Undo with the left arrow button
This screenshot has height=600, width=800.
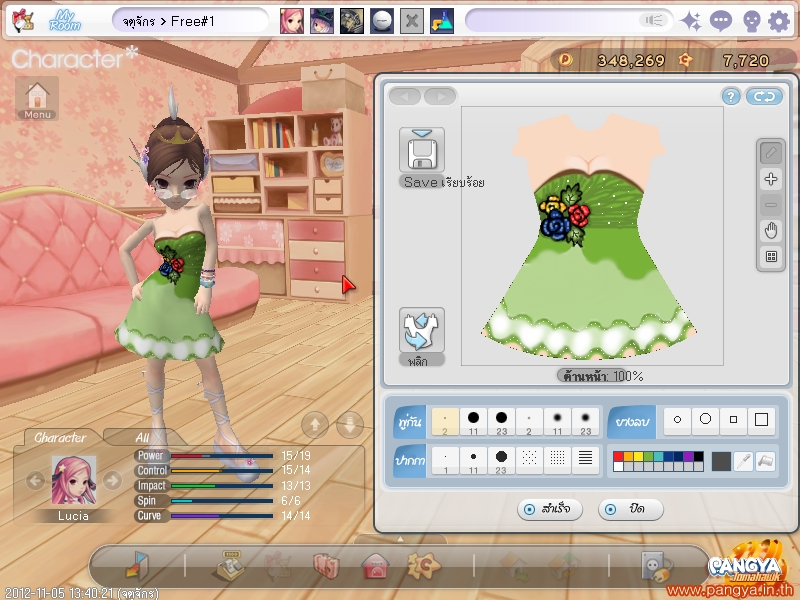pos(405,96)
